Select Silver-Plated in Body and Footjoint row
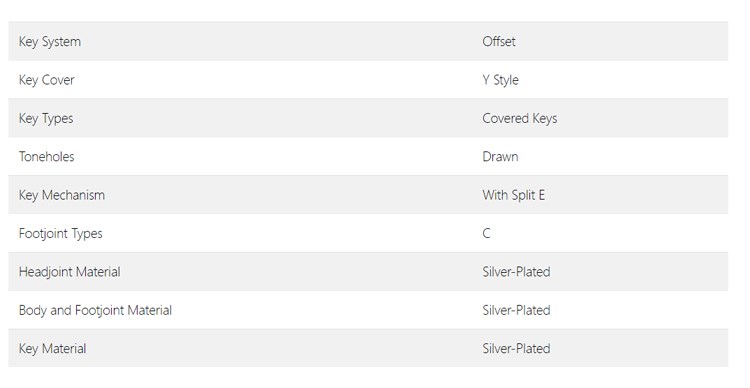Viewport: 750px width, 388px height. coord(516,310)
